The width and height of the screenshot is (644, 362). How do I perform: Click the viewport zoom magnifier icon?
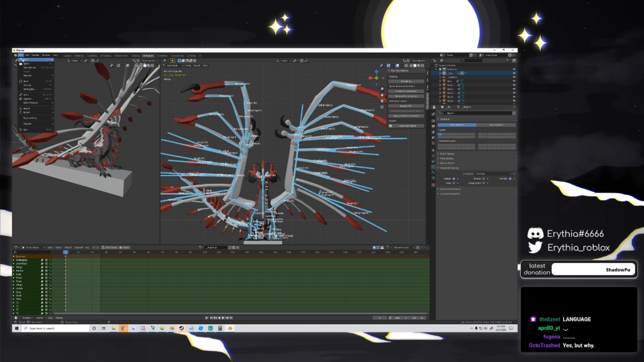[382, 89]
